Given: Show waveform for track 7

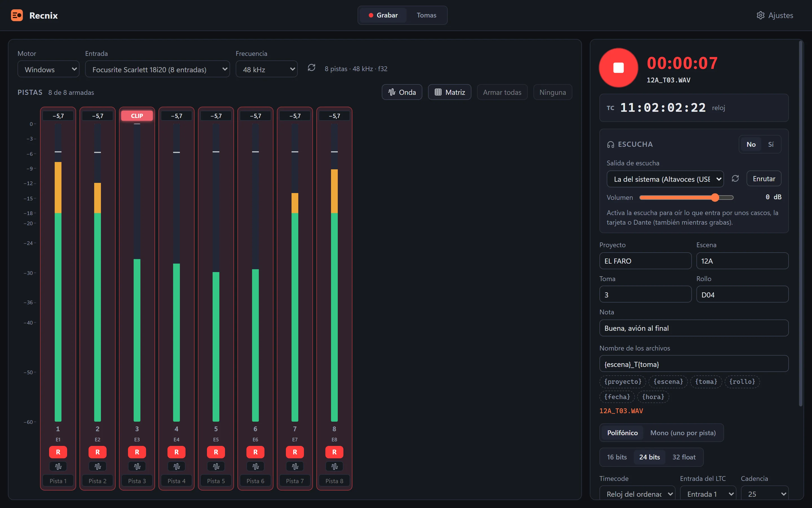Looking at the screenshot, I should (295, 466).
